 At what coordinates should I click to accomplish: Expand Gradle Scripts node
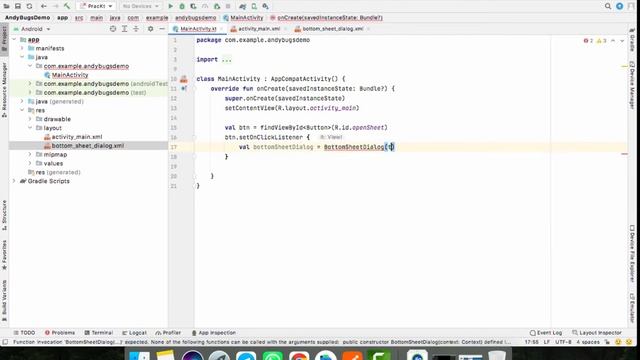(x=14, y=181)
